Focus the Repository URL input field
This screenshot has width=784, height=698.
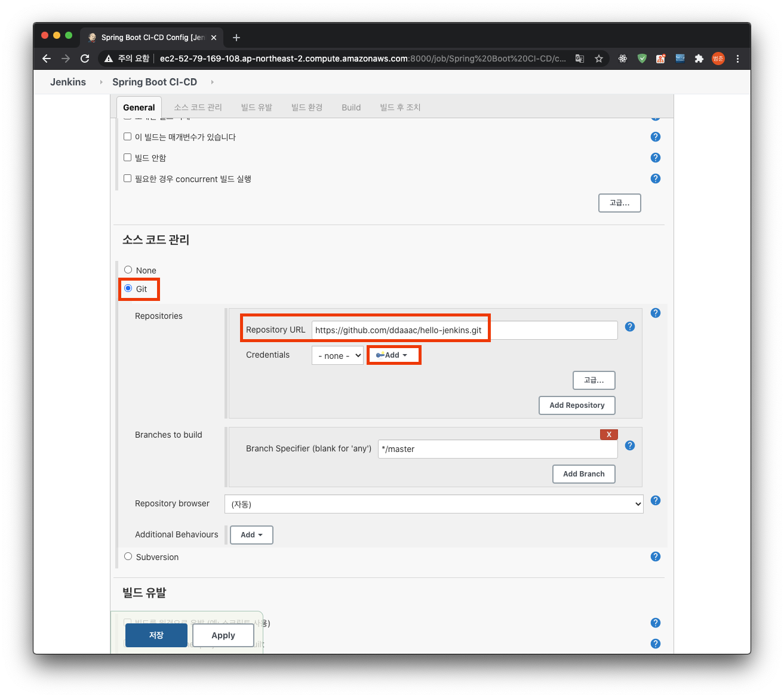coord(465,330)
